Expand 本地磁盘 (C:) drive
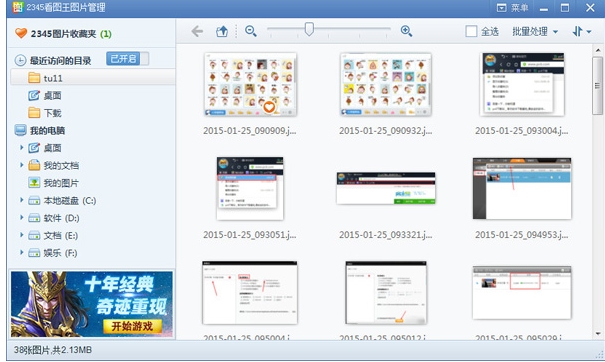Viewport: 605px width, 362px height. tap(22, 200)
